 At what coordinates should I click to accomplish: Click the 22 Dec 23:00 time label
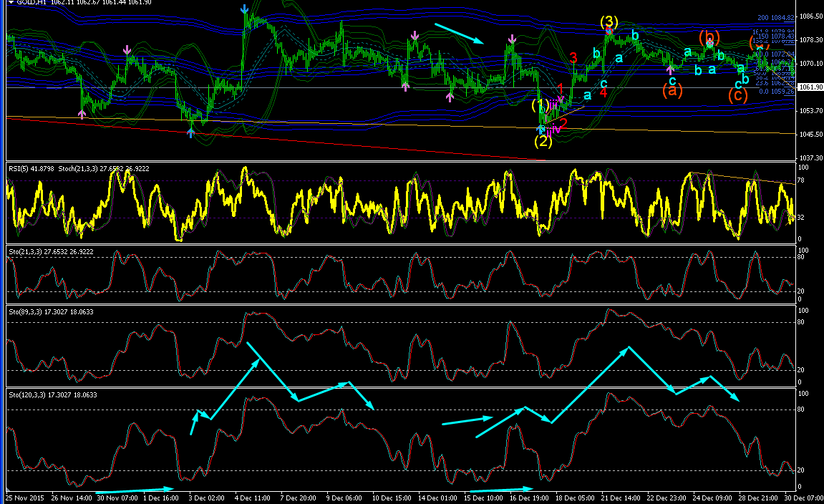point(667,498)
